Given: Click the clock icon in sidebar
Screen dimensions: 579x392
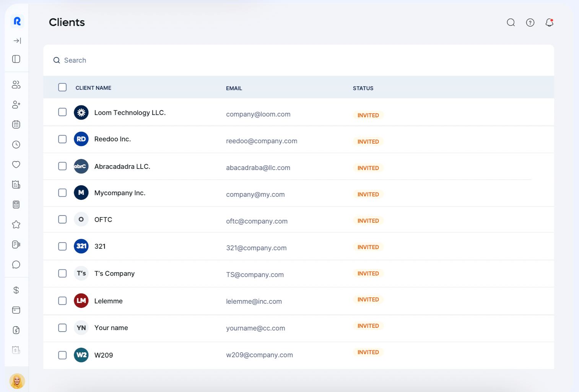Looking at the screenshot, I should (16, 144).
